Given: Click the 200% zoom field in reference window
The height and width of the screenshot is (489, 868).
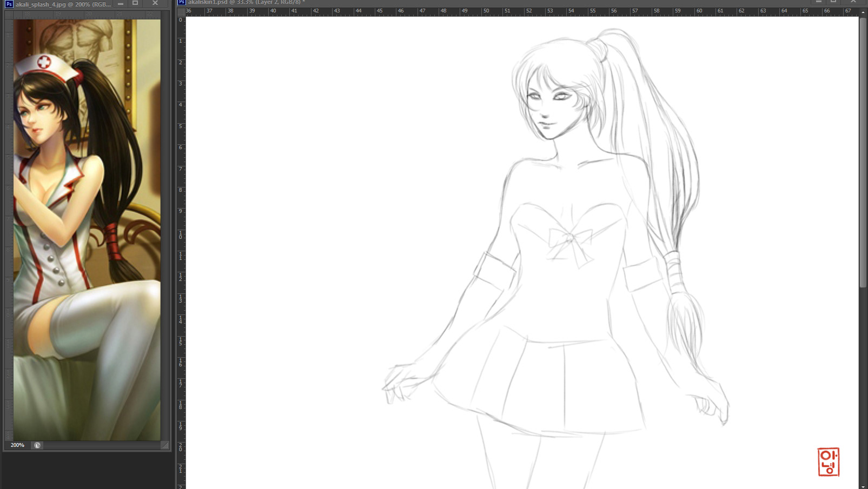Looking at the screenshot, I should [x=17, y=445].
